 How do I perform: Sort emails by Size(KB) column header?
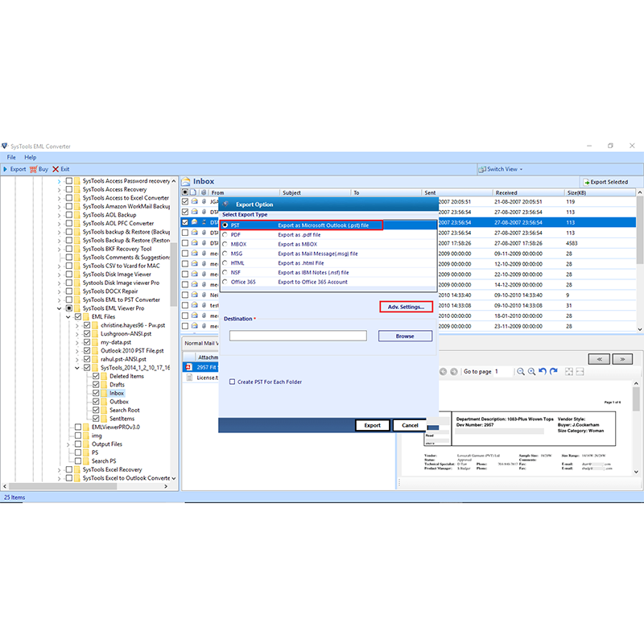600,192
